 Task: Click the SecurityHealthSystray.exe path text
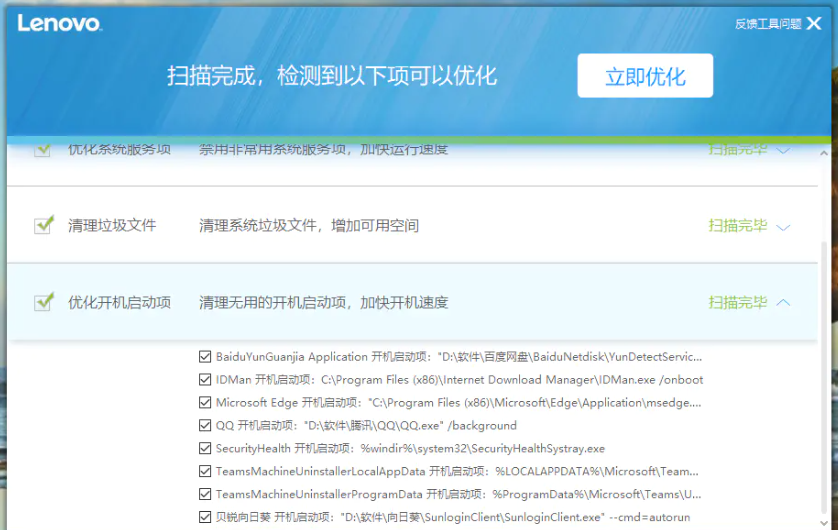(483, 449)
